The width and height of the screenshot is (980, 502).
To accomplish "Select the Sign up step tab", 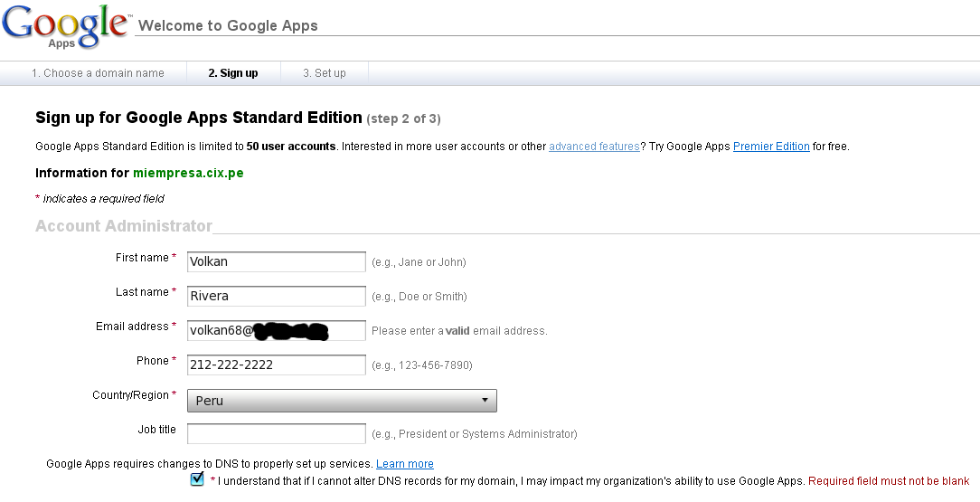I will pyautogui.click(x=233, y=73).
